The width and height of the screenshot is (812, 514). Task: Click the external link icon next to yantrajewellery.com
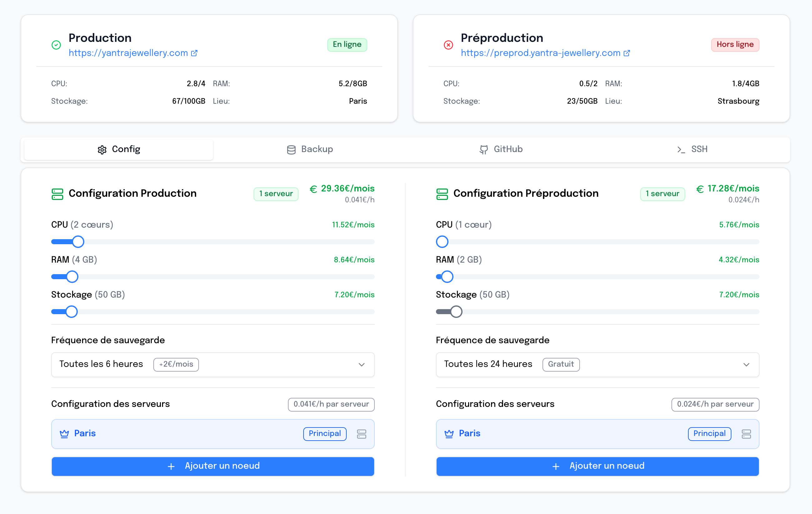point(194,53)
